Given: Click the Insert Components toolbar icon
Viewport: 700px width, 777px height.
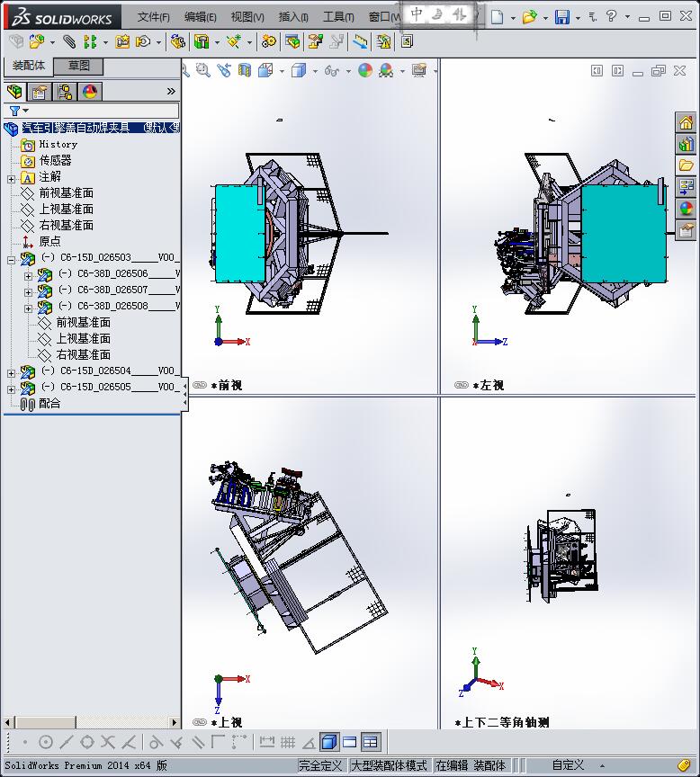Looking at the screenshot, I should tap(37, 41).
